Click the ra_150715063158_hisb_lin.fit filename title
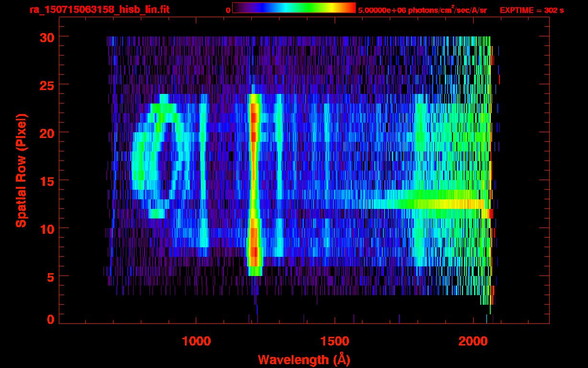This screenshot has height=368, width=588. (99, 10)
